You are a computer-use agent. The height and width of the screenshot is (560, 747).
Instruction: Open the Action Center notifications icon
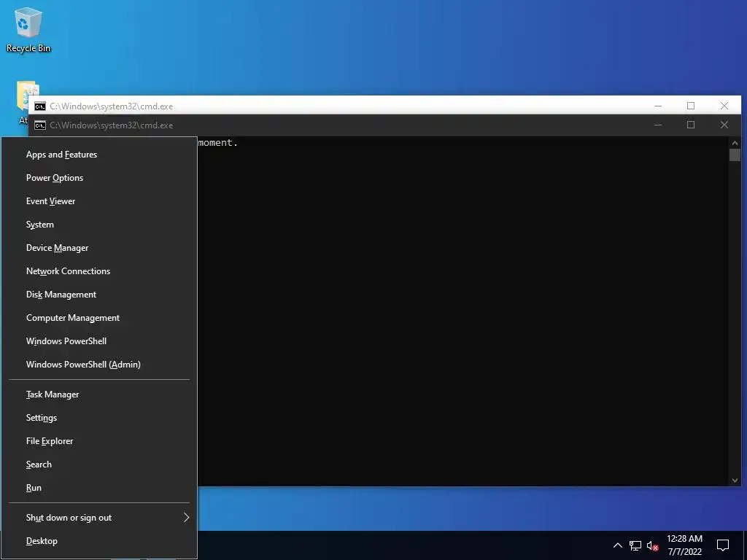pyautogui.click(x=723, y=545)
